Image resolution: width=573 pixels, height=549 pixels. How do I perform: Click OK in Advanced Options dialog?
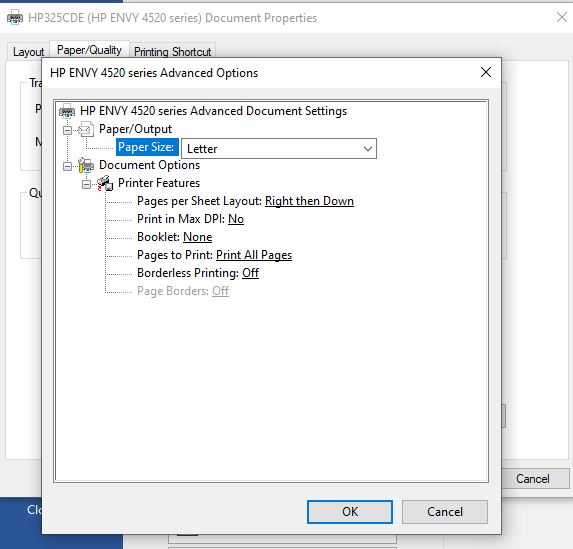click(x=350, y=512)
